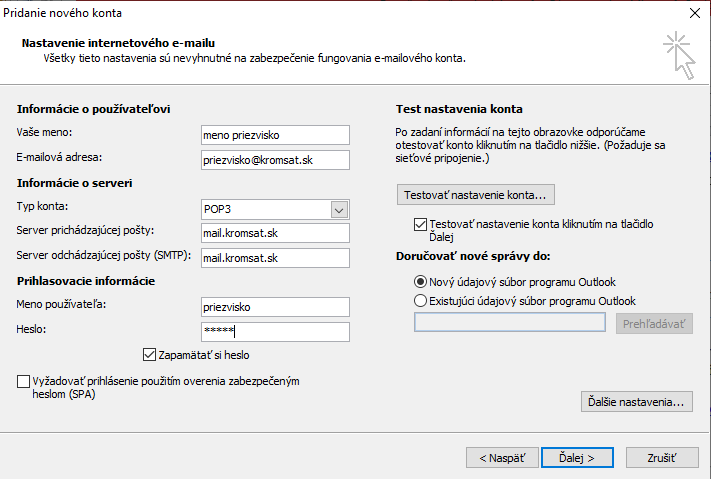Proceed with the Ďalej > button
This screenshot has width=711, height=479.
(577, 458)
